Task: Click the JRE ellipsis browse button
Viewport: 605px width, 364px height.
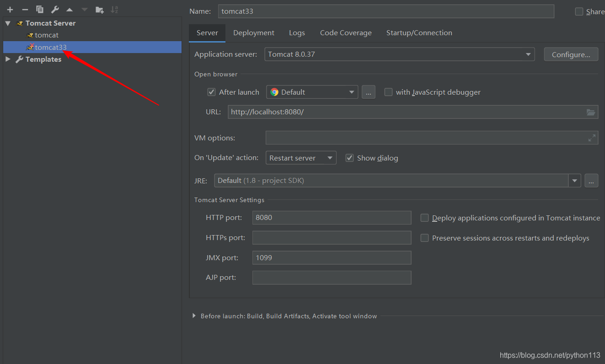Action: coord(591,181)
